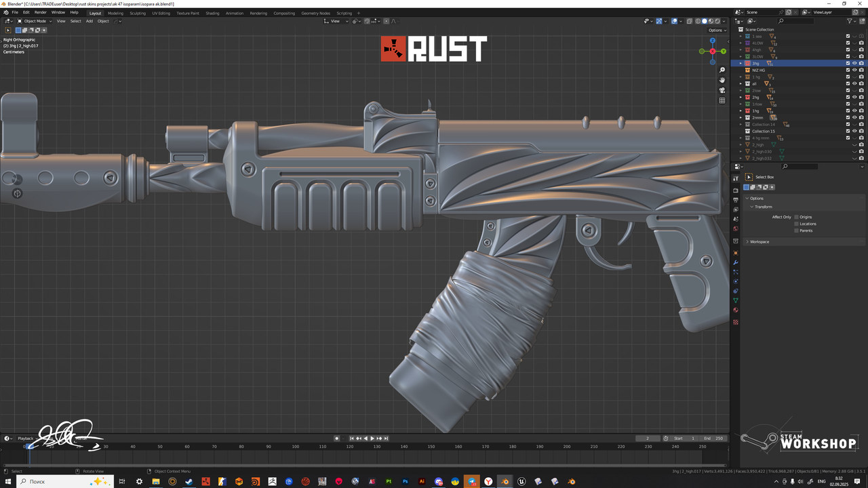Click the Y axis on navigation gizmo
This screenshot has height=488, width=868.
724,52
